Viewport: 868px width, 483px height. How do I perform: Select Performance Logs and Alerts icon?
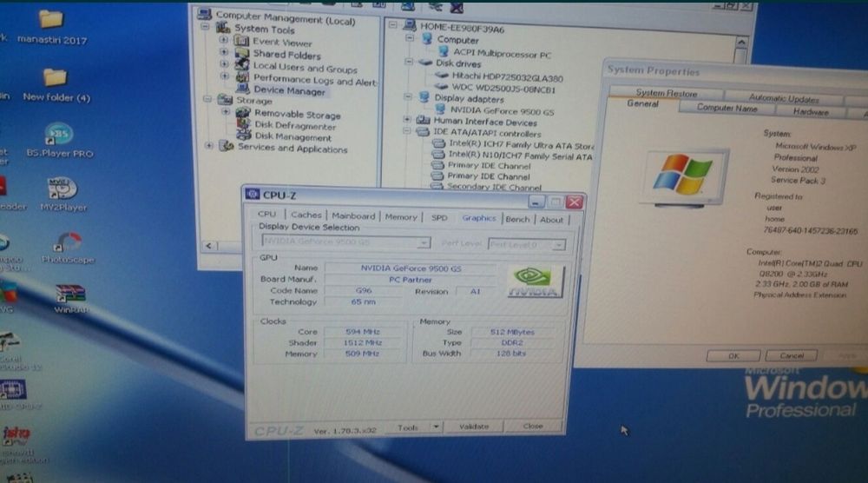click(x=242, y=77)
